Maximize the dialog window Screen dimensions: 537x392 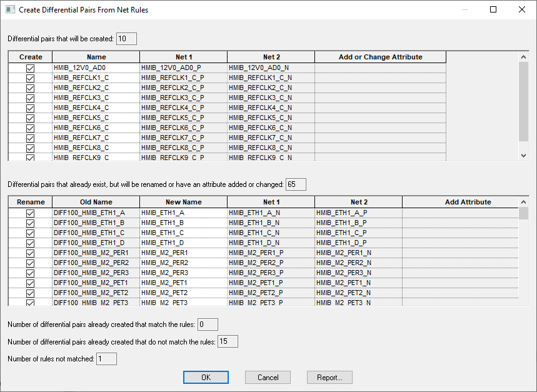pyautogui.click(x=493, y=10)
